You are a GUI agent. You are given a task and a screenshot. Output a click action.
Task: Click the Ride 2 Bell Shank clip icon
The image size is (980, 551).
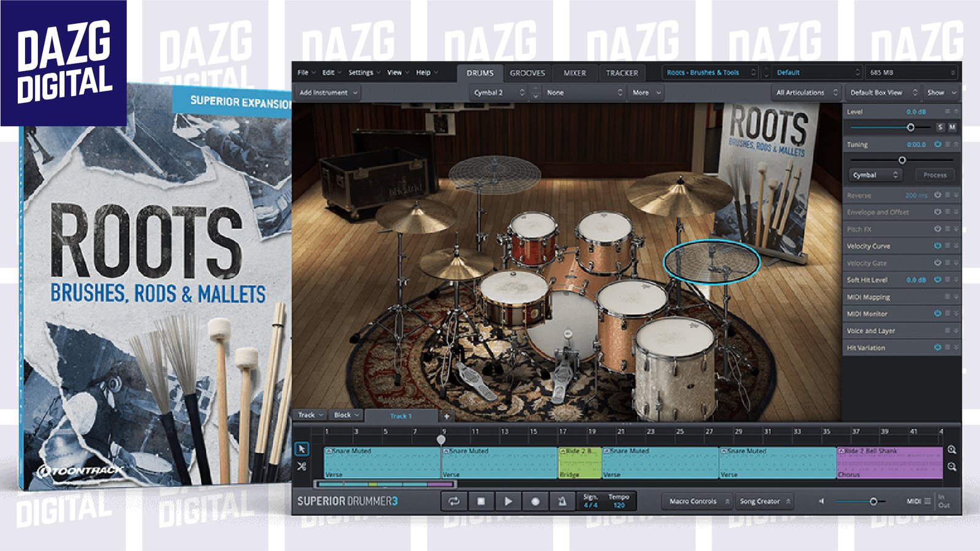tap(841, 451)
